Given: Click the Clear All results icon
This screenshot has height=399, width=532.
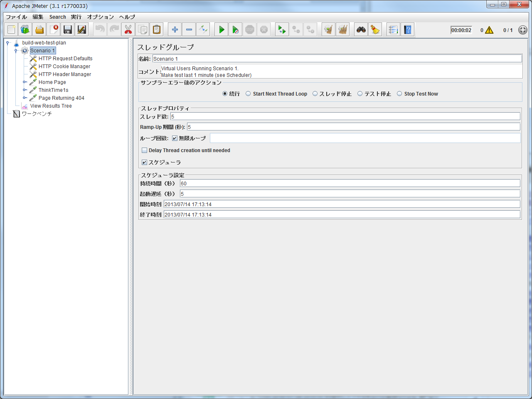Looking at the screenshot, I should click(x=343, y=30).
